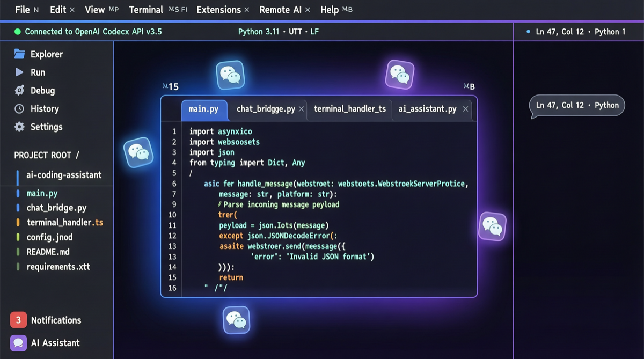Click the 'import asynxico' code line

[x=221, y=131]
